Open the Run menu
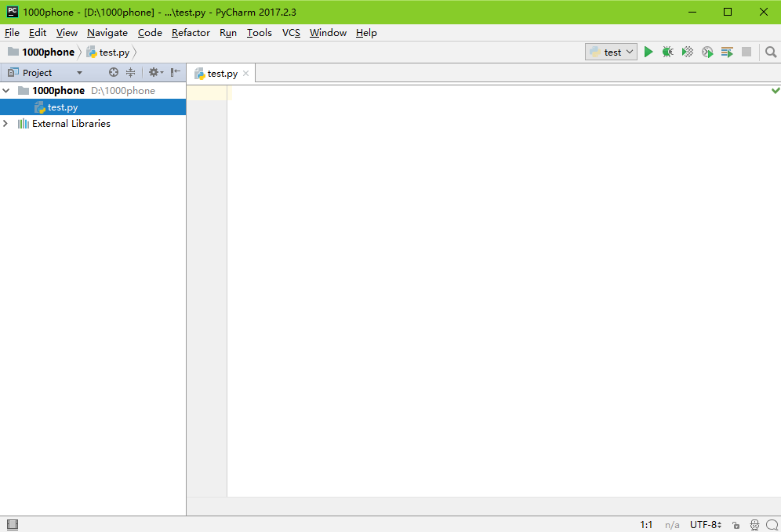 coord(228,33)
